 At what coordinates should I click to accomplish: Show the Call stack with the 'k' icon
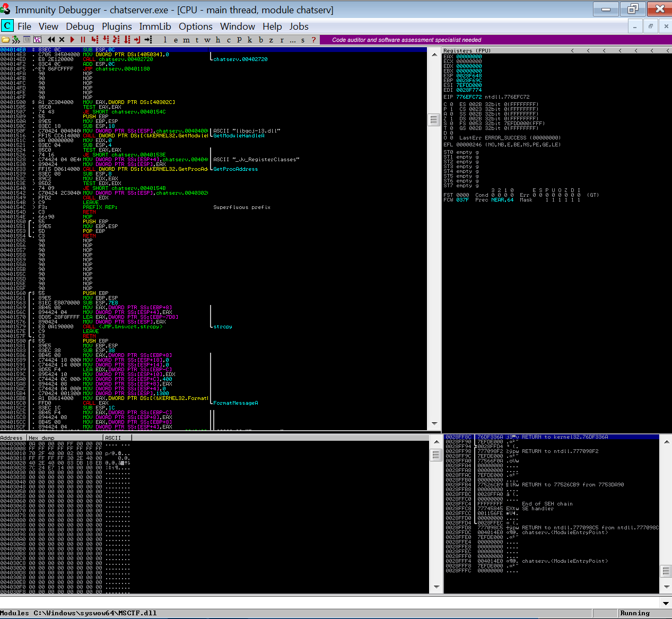249,39
